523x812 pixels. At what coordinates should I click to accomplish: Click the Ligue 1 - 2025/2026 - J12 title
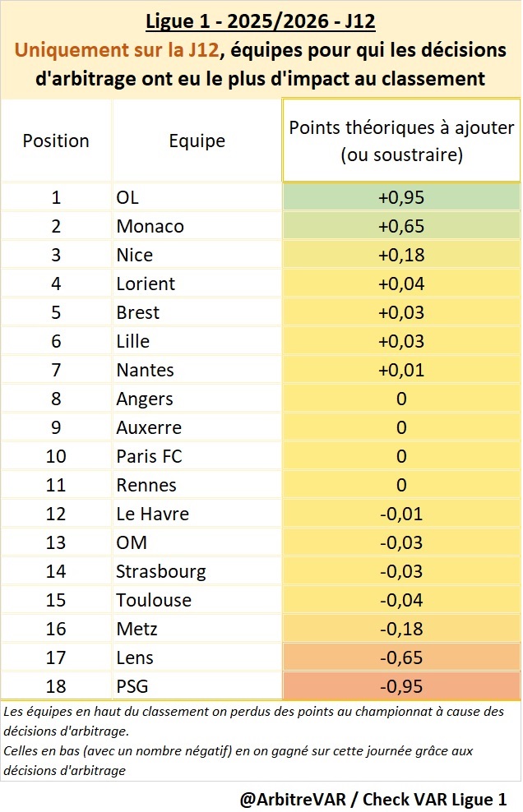point(261,21)
